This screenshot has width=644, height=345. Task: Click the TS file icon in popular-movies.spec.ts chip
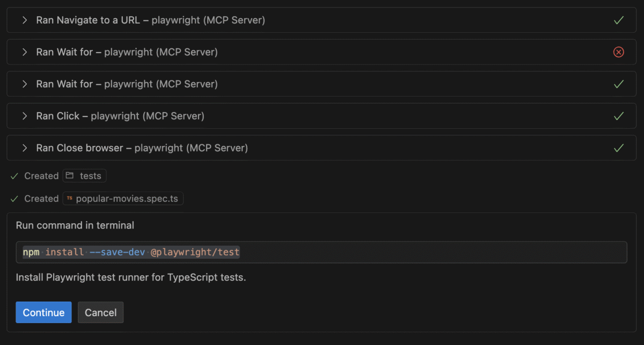point(70,198)
